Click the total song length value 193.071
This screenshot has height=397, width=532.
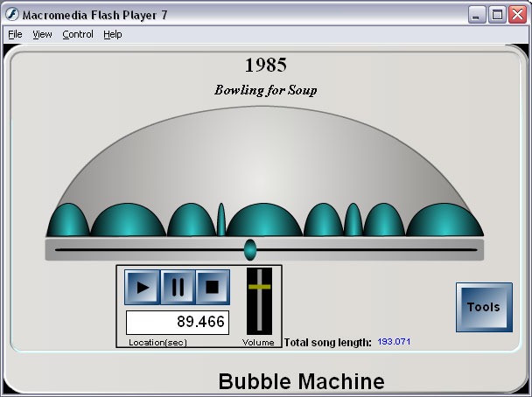[x=394, y=341]
